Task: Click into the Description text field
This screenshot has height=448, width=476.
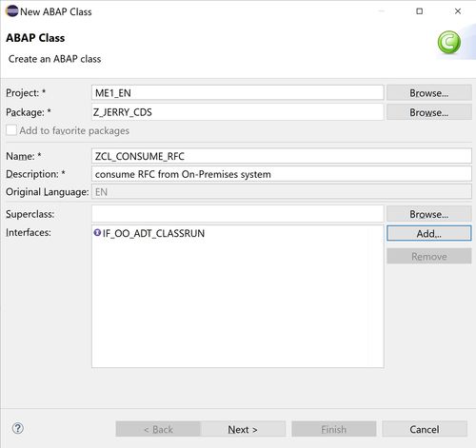Action: pyautogui.click(x=282, y=174)
